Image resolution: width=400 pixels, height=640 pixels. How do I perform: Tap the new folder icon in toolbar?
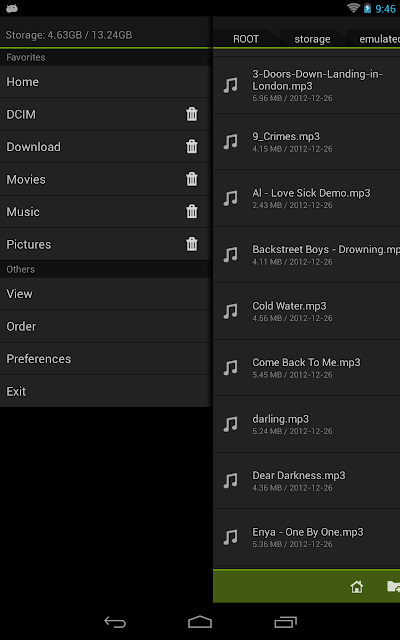pyautogui.click(x=393, y=587)
